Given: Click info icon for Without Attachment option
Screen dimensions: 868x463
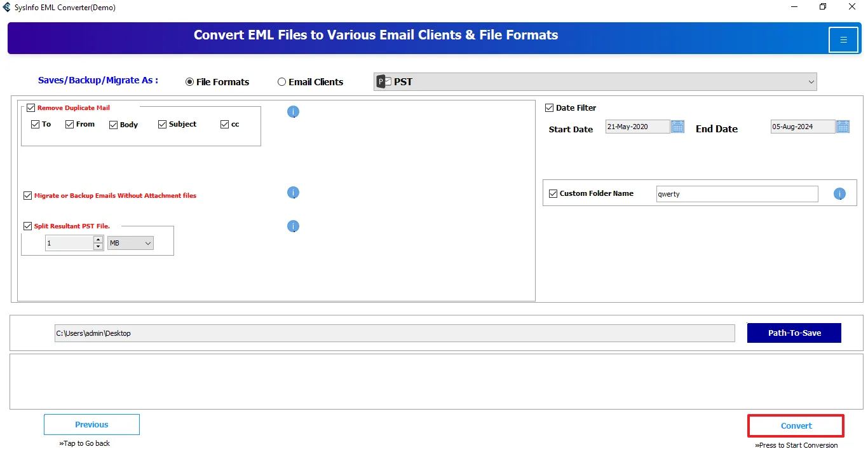Looking at the screenshot, I should [x=293, y=193].
